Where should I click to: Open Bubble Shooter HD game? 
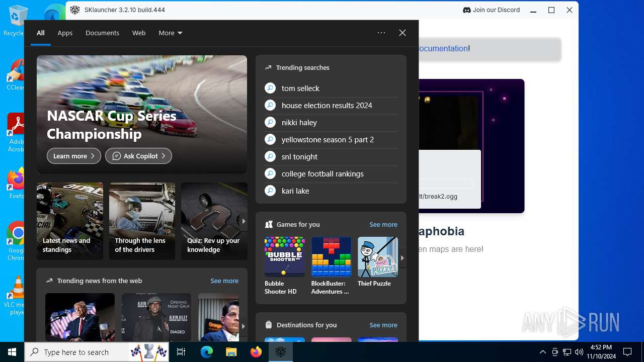tap(284, 266)
